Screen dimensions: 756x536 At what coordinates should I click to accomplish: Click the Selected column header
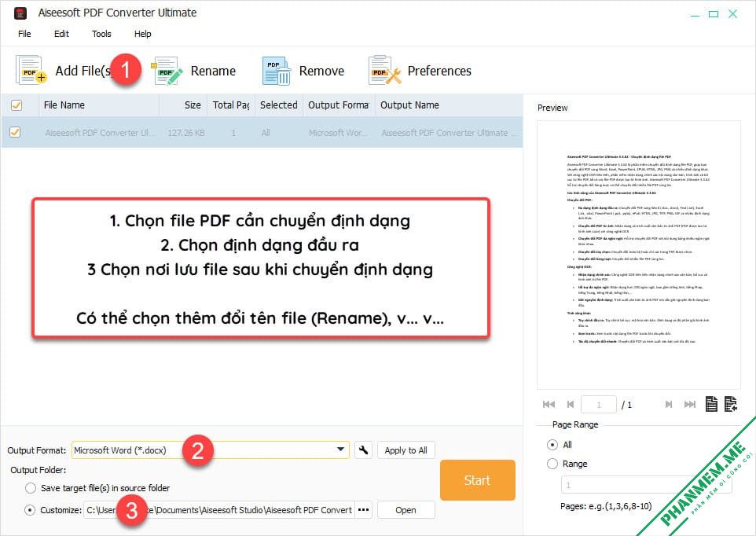click(279, 105)
